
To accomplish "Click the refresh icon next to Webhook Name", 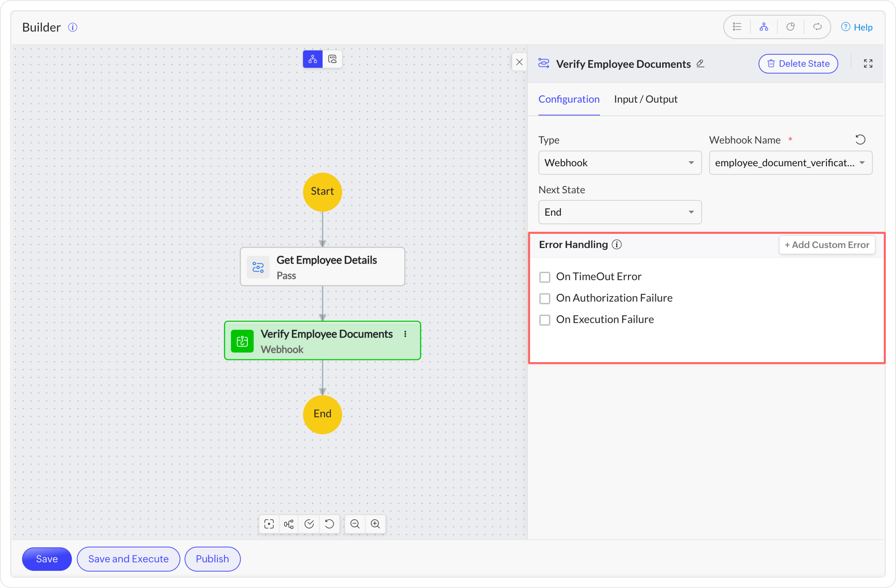I will click(860, 140).
